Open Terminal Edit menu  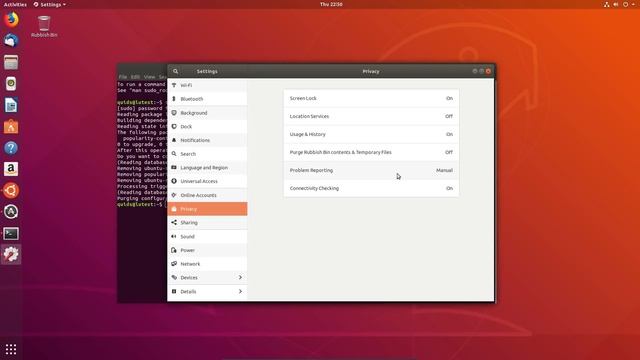click(x=136, y=77)
